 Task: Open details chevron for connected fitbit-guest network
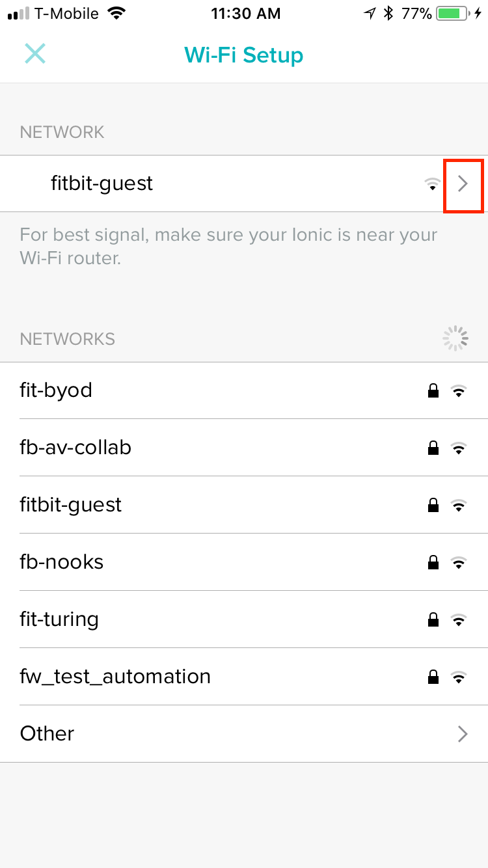click(463, 184)
